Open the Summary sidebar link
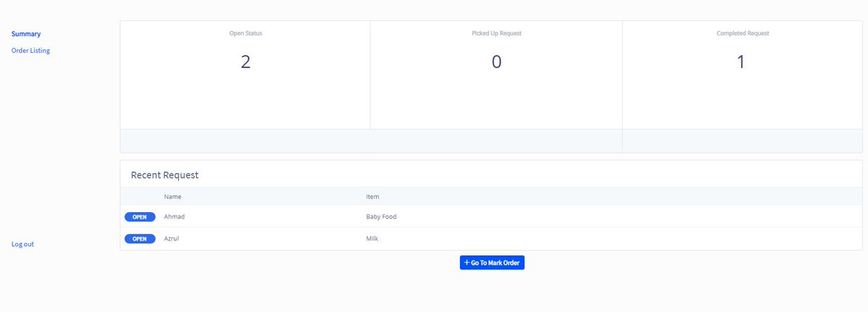The image size is (868, 312). [26, 34]
